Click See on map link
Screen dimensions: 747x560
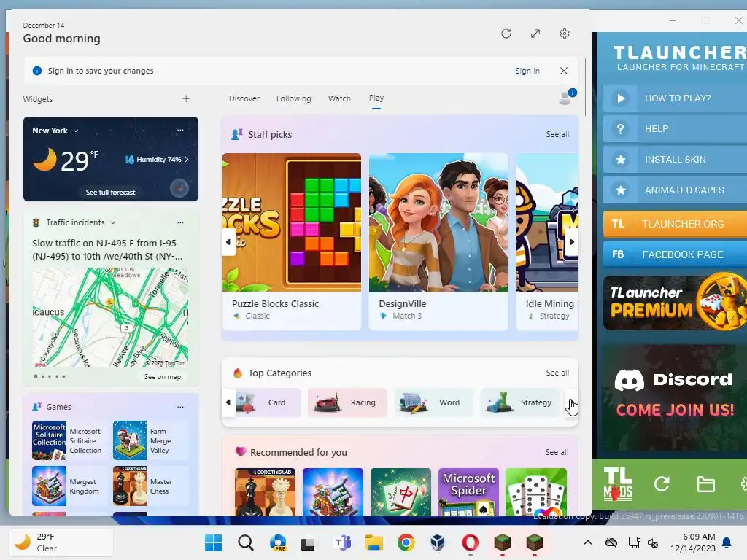point(163,377)
